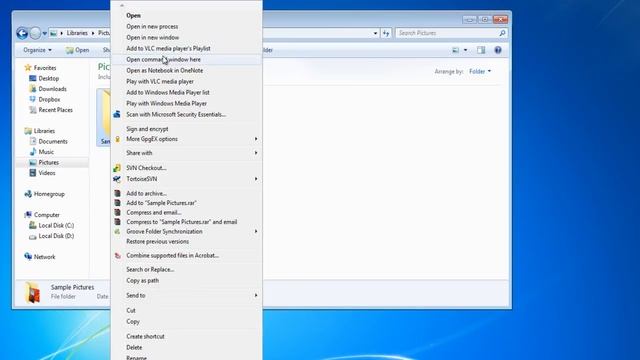Click the blue Help icon

pyautogui.click(x=498, y=50)
